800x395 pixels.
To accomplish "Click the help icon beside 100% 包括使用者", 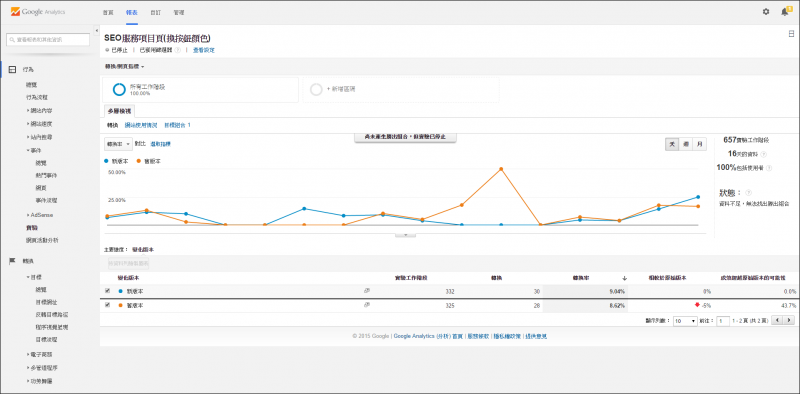I will [x=769, y=167].
